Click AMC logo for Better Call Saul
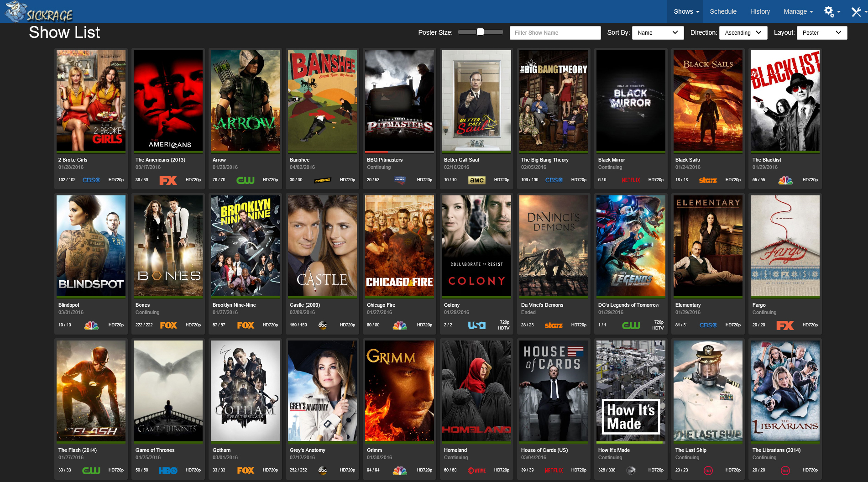 pyautogui.click(x=477, y=180)
